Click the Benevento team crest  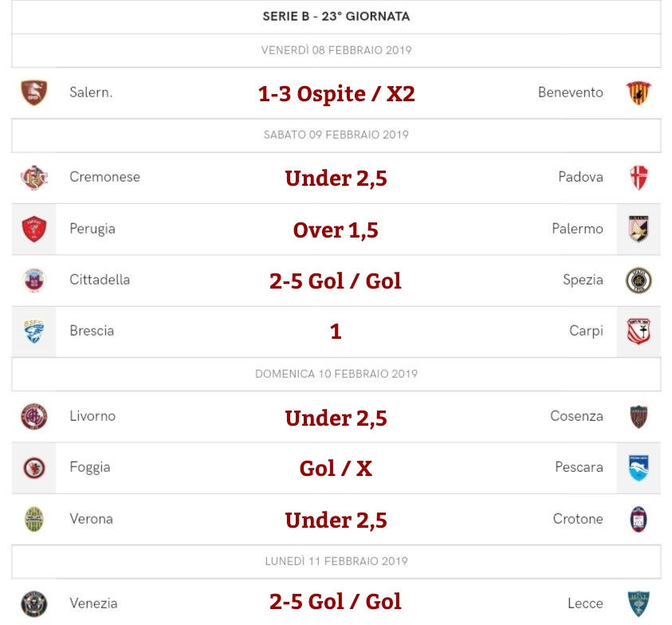coord(639,92)
